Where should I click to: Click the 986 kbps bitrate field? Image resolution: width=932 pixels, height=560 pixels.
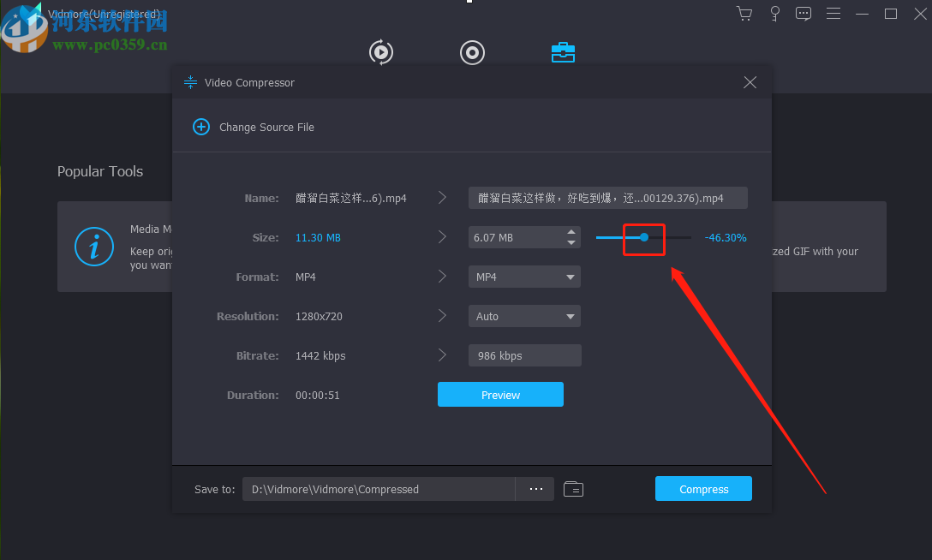point(524,355)
